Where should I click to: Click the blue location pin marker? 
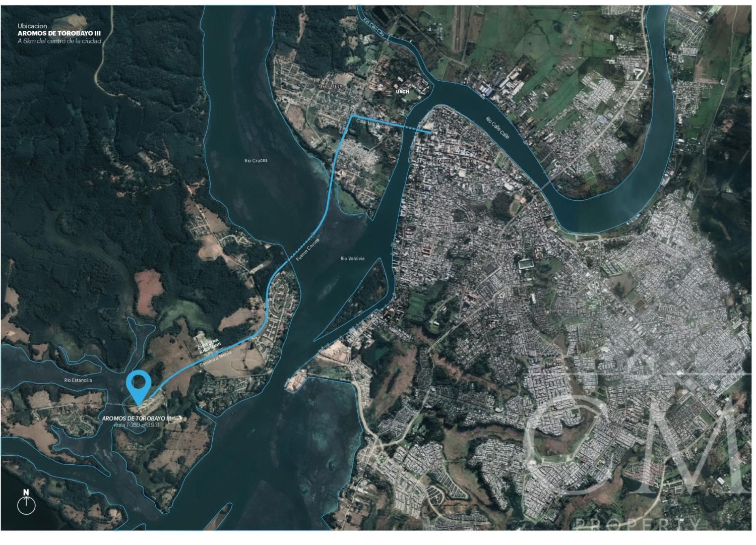(139, 387)
